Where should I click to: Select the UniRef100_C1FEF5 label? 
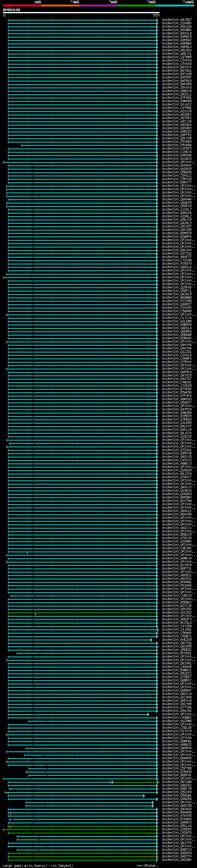click(x=177, y=149)
